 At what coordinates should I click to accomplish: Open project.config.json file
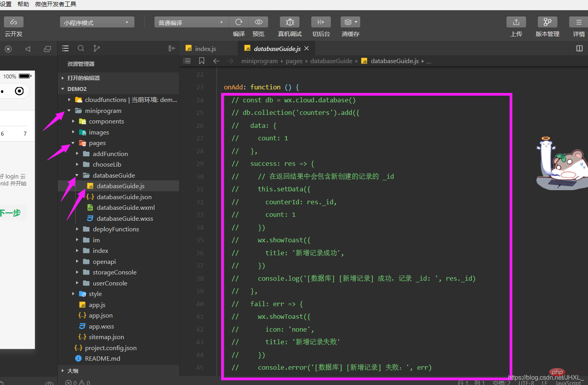[118, 348]
